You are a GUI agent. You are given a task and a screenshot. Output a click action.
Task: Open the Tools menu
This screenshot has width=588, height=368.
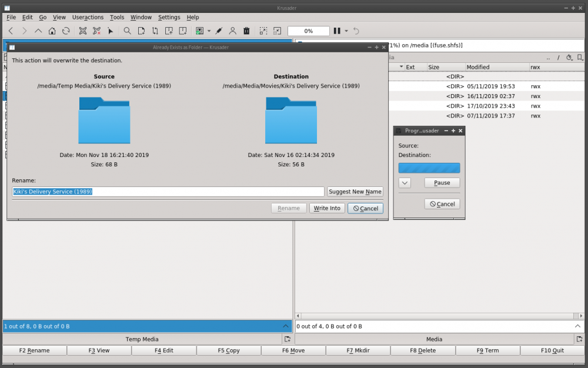[117, 17]
